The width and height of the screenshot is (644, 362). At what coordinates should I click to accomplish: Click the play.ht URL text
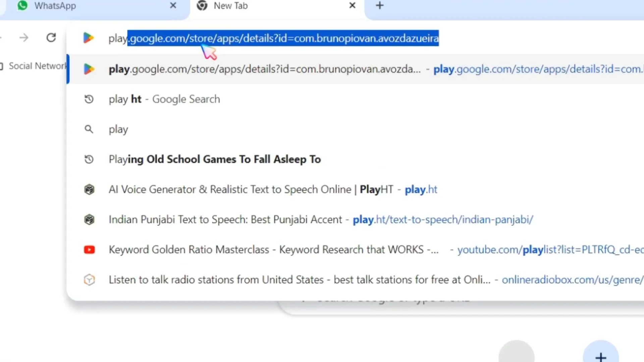[x=421, y=190]
